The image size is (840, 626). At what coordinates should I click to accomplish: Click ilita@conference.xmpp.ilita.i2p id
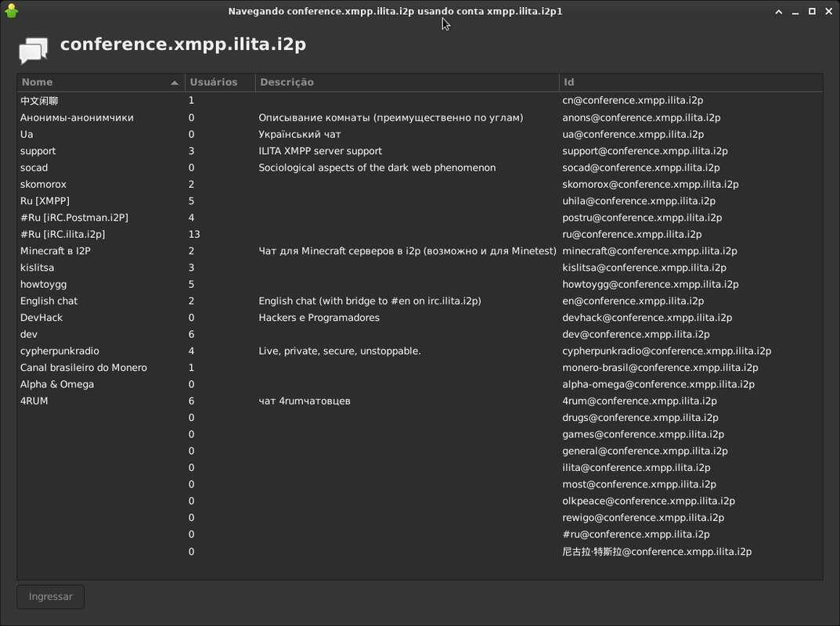(x=636, y=467)
